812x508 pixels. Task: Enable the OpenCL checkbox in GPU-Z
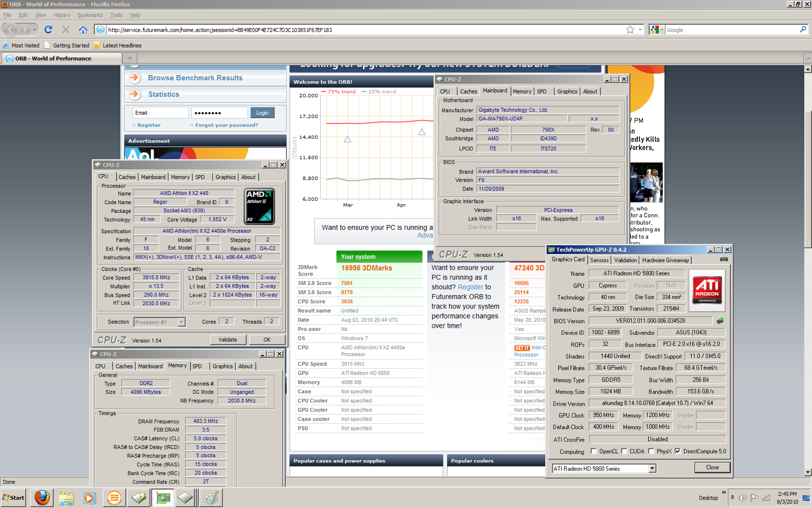[x=593, y=451]
